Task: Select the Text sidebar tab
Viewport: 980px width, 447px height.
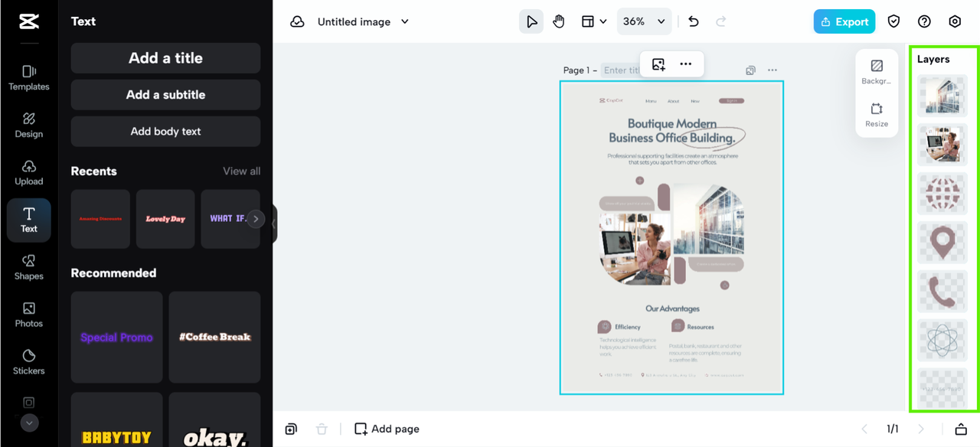Action: click(29, 220)
